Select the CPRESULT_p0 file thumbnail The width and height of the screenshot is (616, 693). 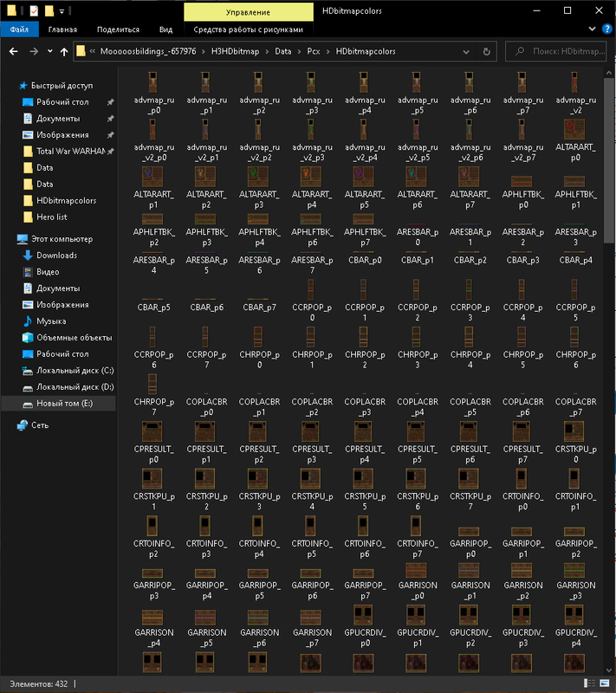click(x=152, y=431)
